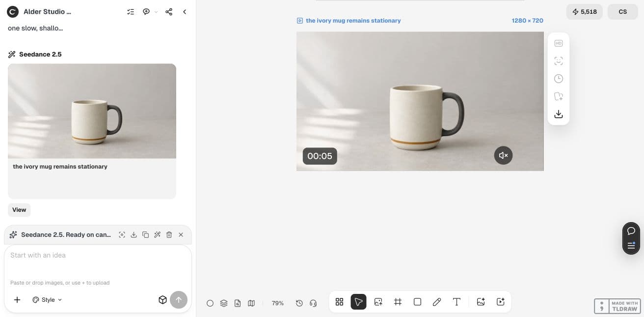Click the prompt caption under the mug thumbnail
644x317 pixels.
click(60, 167)
